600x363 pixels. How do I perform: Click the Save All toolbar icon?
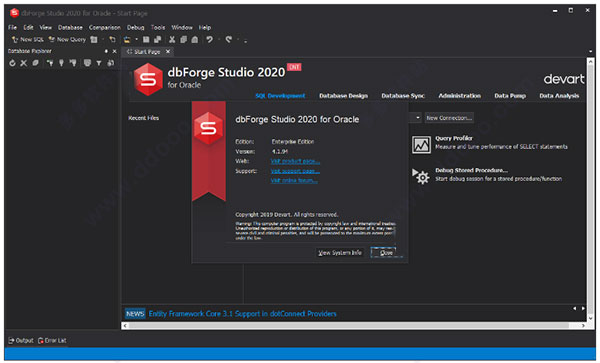click(x=157, y=39)
